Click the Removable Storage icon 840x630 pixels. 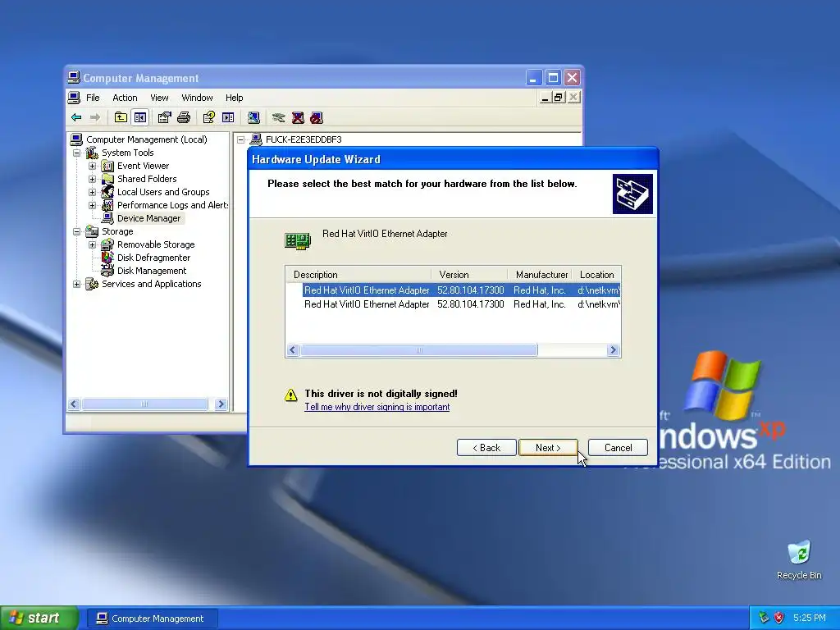coord(107,244)
